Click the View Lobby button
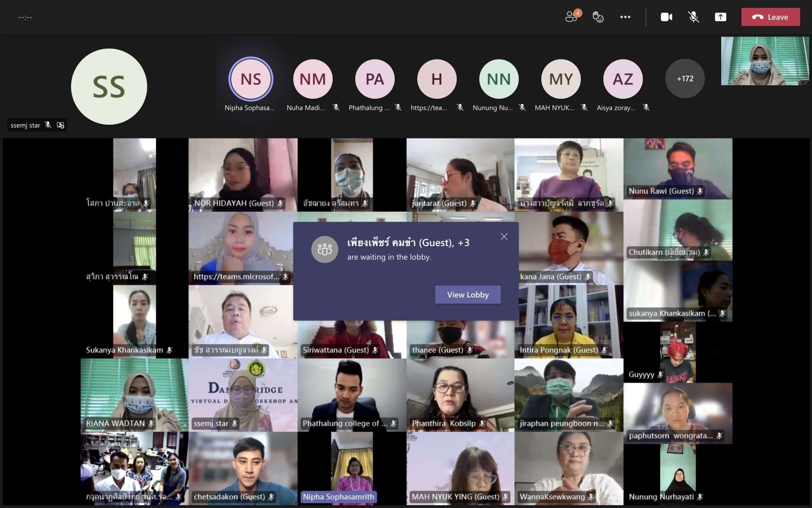This screenshot has width=812, height=508. (468, 294)
